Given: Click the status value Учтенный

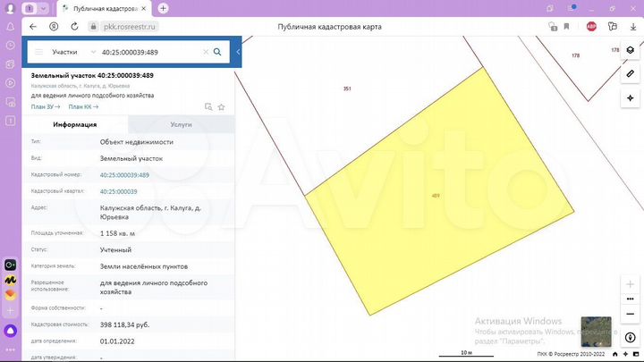Looking at the screenshot, I should click(115, 250).
